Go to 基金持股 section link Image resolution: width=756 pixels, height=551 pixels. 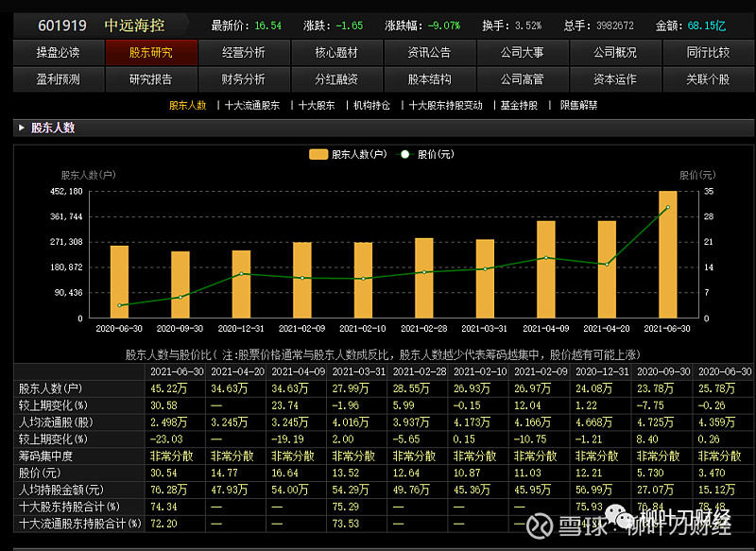pyautogui.click(x=519, y=106)
